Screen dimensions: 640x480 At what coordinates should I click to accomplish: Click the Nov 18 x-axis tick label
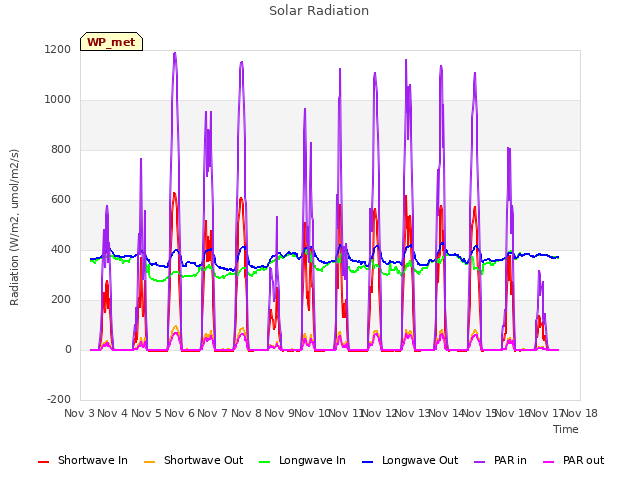pos(580,413)
